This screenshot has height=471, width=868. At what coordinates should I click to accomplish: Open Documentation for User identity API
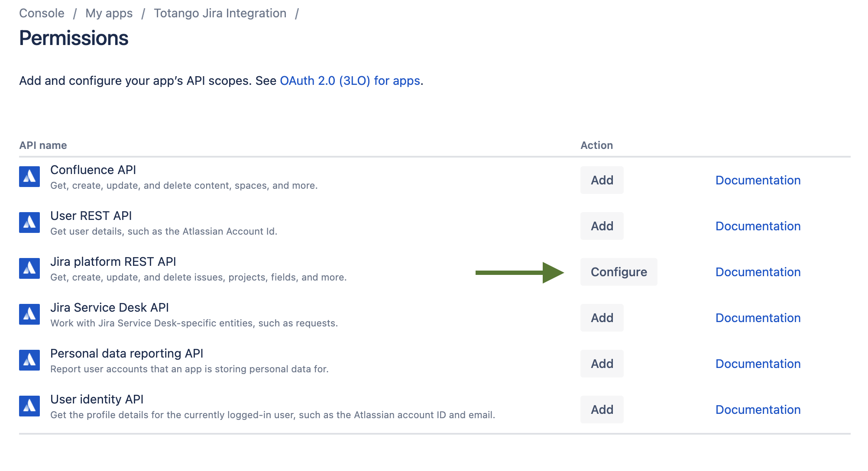point(758,410)
